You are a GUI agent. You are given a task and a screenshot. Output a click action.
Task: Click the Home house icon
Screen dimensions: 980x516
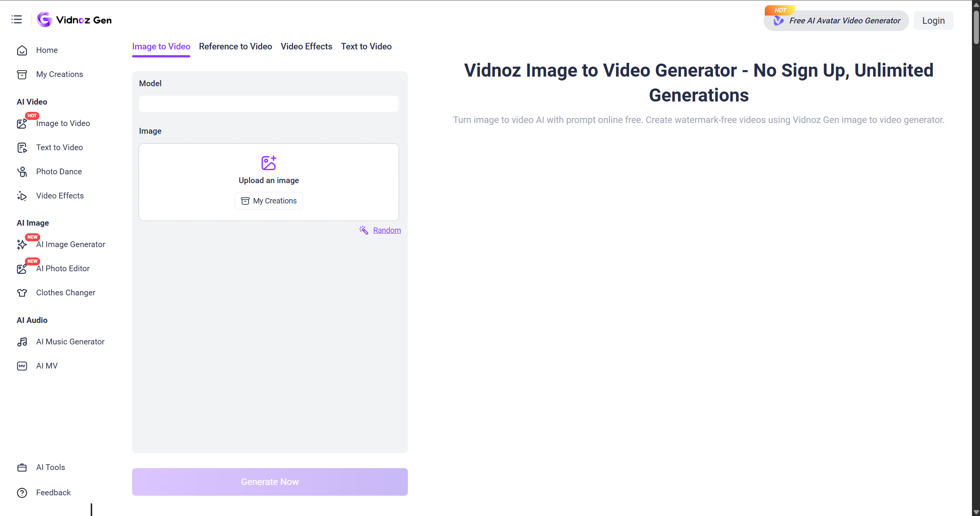click(22, 50)
